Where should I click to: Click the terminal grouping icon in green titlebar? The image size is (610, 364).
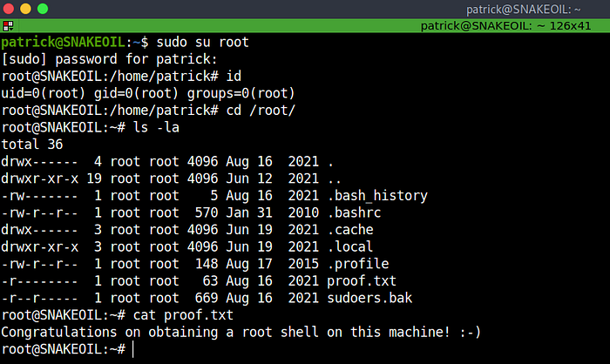(x=7, y=26)
